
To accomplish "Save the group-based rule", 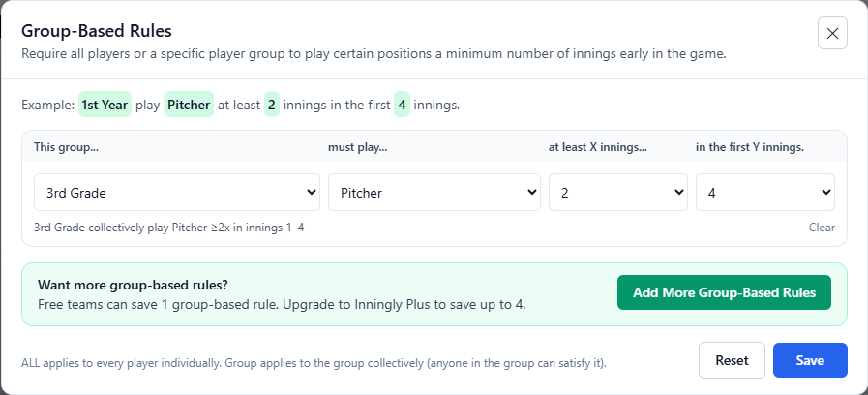I will (x=810, y=360).
